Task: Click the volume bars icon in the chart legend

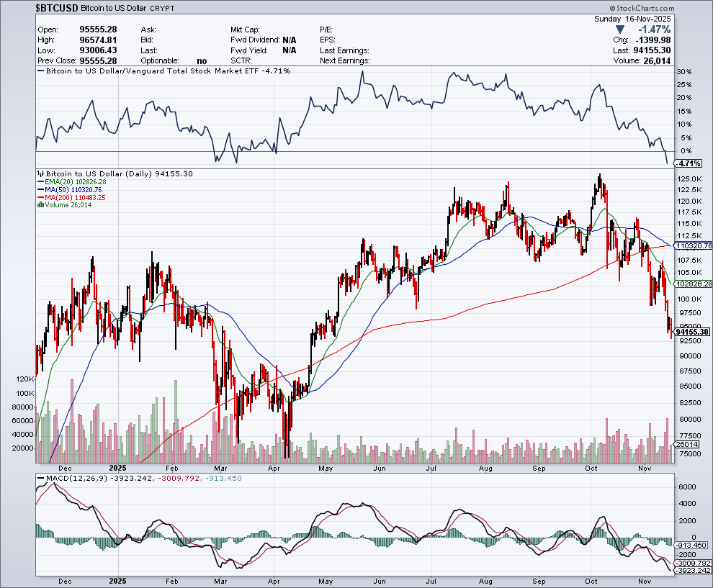Action: [41, 204]
